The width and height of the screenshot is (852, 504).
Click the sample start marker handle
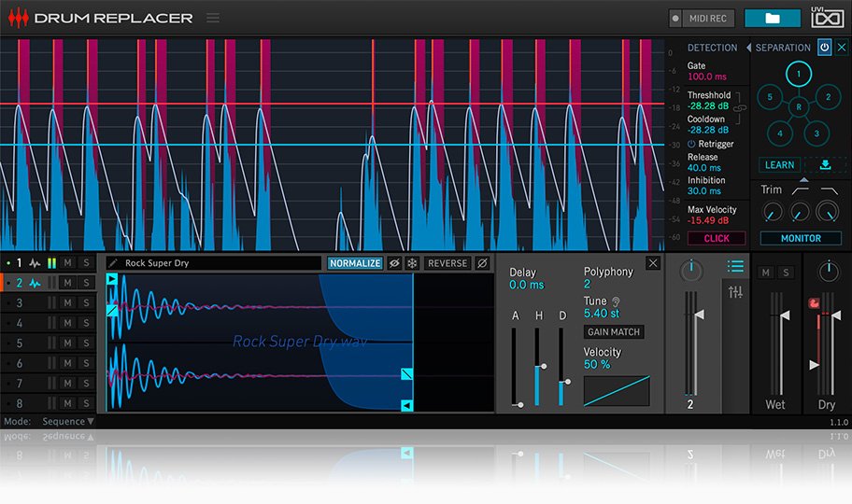tap(112, 279)
